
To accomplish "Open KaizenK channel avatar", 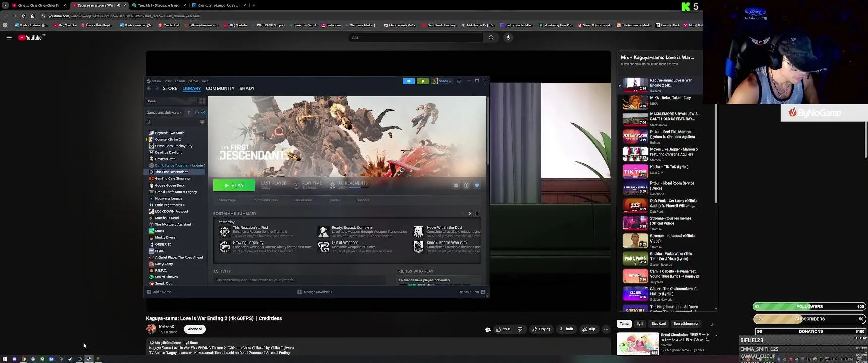I will (151, 329).
